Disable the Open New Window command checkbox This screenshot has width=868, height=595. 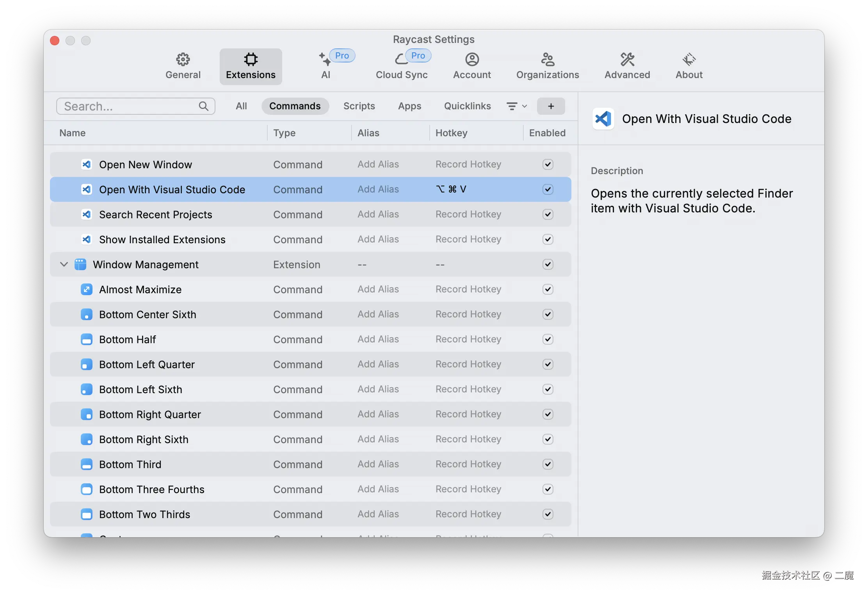[x=548, y=164]
